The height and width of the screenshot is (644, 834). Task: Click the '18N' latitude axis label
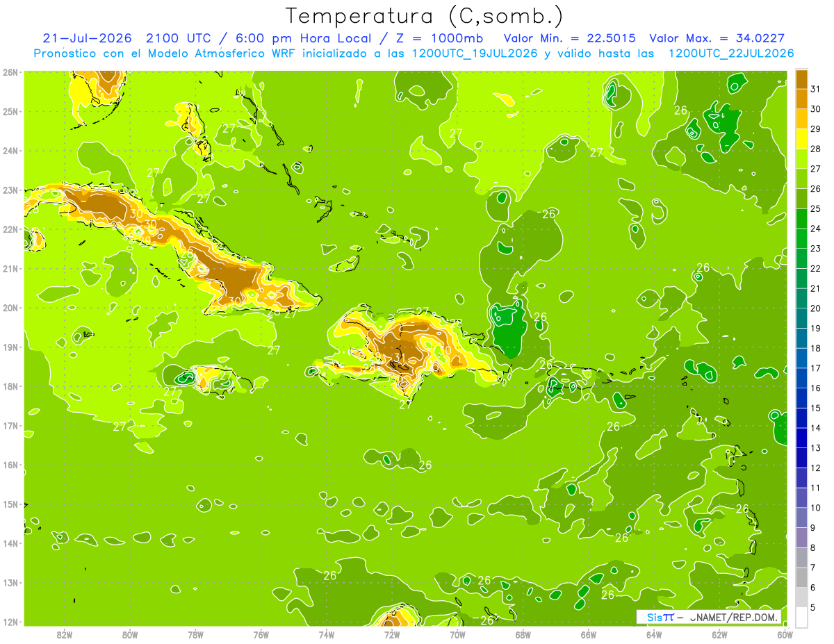tap(10, 386)
